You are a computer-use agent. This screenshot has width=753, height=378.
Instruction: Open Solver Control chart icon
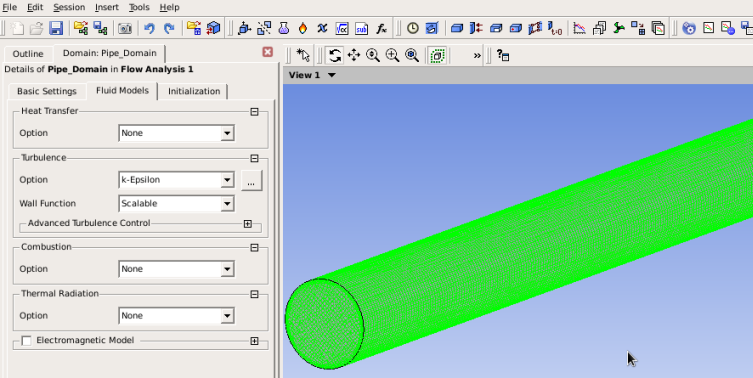pyautogui.click(x=580, y=28)
